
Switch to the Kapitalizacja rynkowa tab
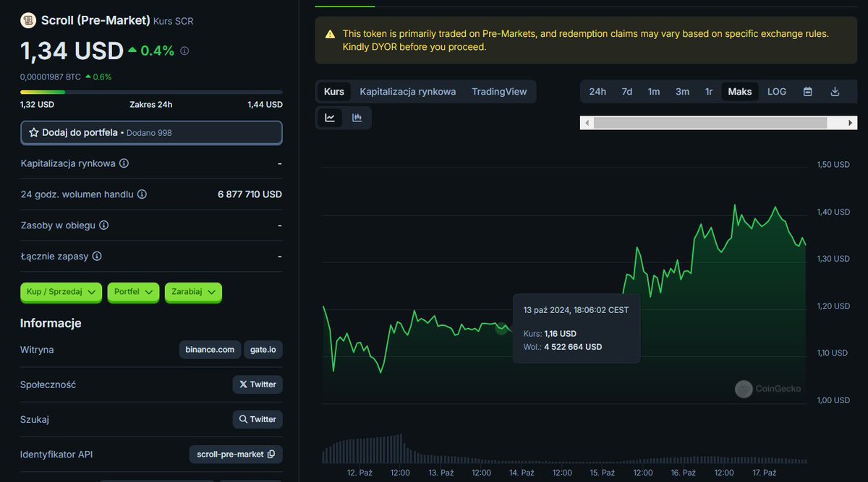[408, 92]
